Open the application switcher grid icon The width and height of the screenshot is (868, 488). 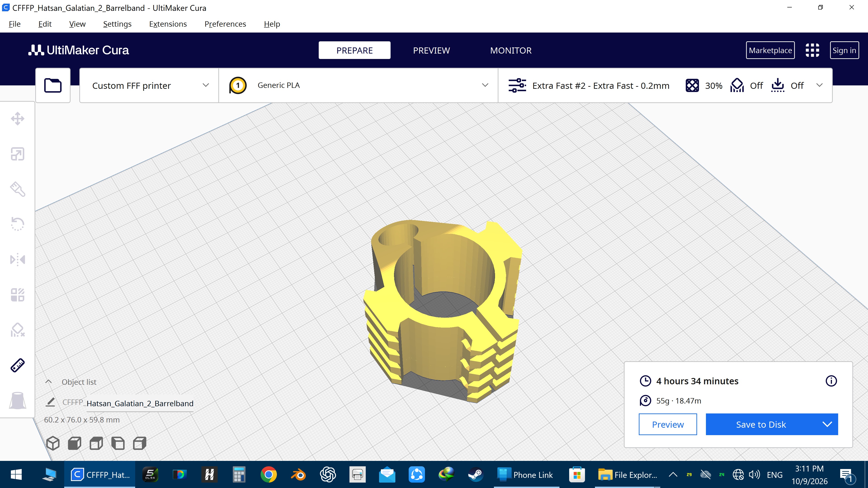click(812, 50)
